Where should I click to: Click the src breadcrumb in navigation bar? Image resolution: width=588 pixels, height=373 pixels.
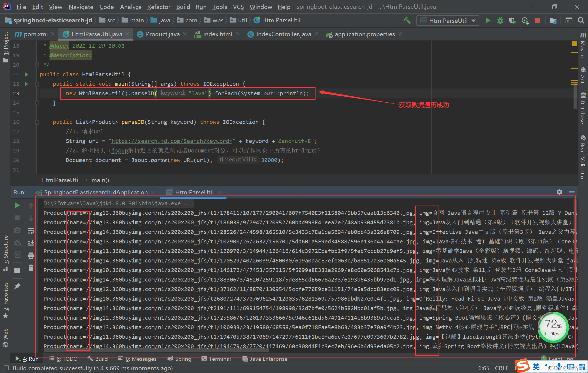107,20
